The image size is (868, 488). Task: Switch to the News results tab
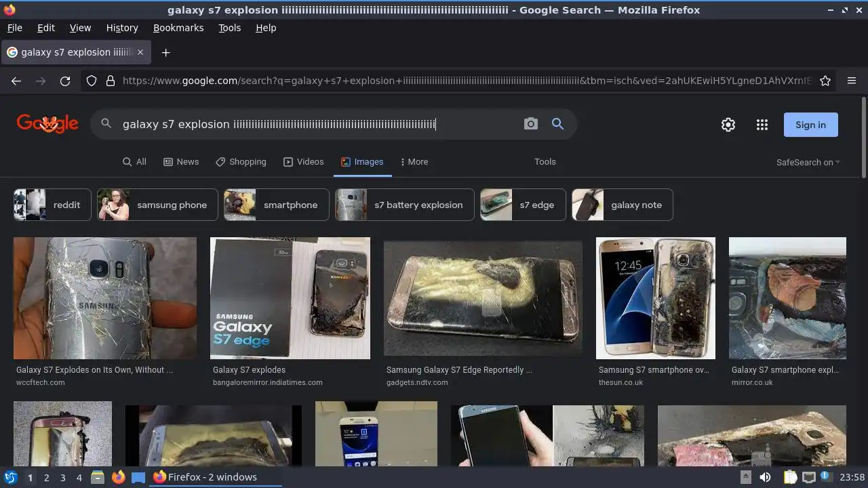[181, 162]
